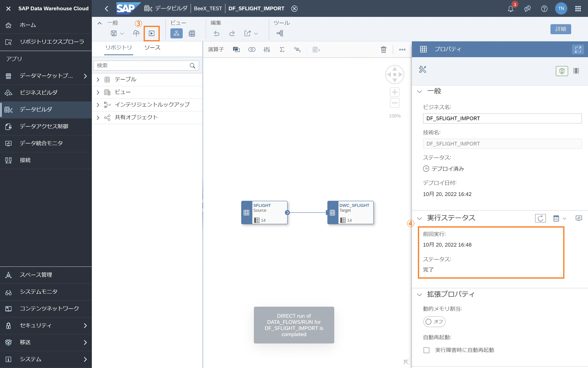Open リポジトリエクスプローラ in the sidebar
Viewport: 588px width, 368px height.
(x=46, y=42)
